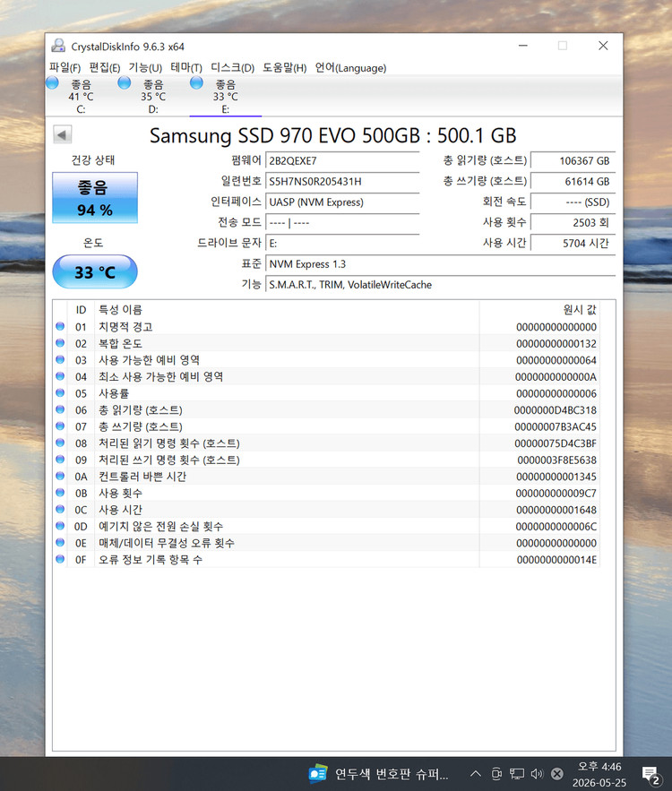The image size is (672, 791).
Task: Open the 편집(E) menu
Action: [x=105, y=67]
